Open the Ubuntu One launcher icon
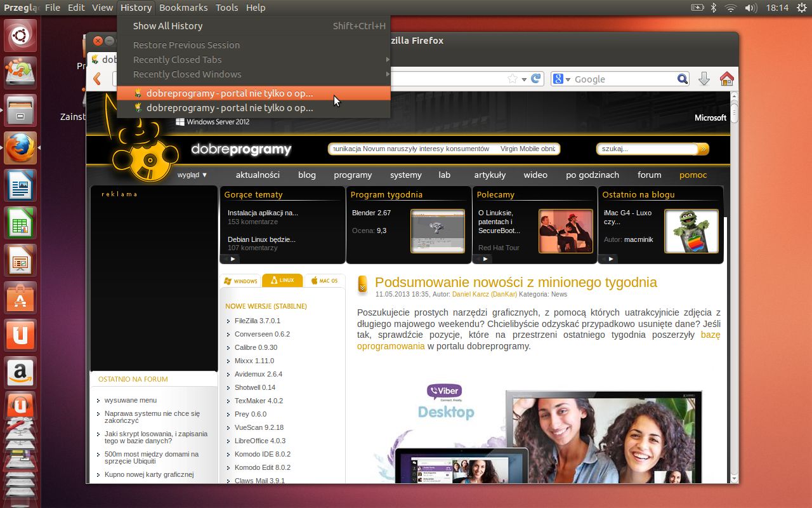The height and width of the screenshot is (508, 812). coord(21,335)
